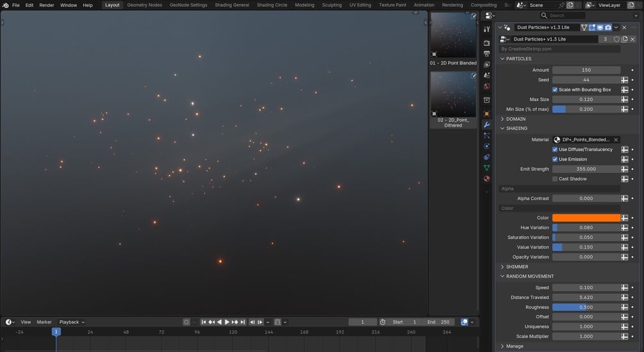Enable the Cast Shadow checkbox
This screenshot has width=644, height=352.
(x=555, y=179)
